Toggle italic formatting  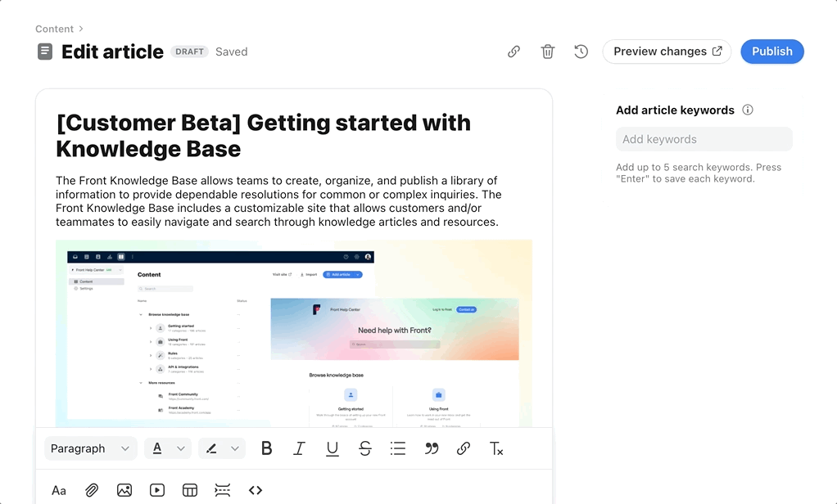299,448
